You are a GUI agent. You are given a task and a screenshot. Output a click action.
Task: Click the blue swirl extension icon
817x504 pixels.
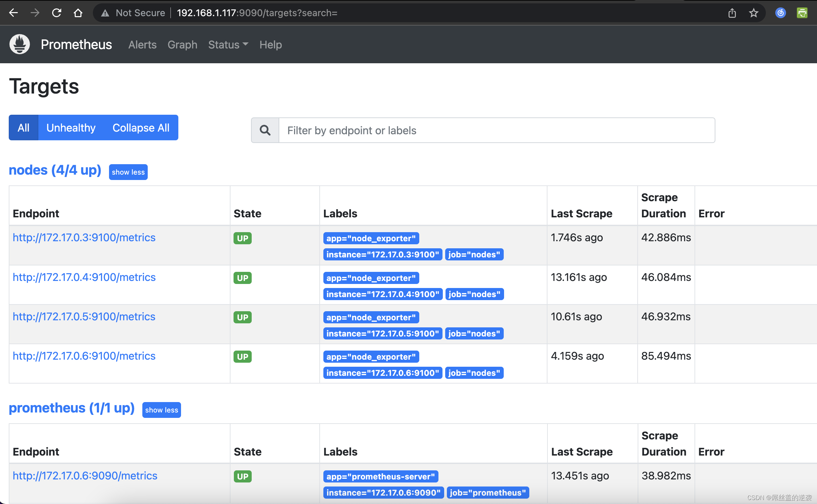click(x=780, y=13)
